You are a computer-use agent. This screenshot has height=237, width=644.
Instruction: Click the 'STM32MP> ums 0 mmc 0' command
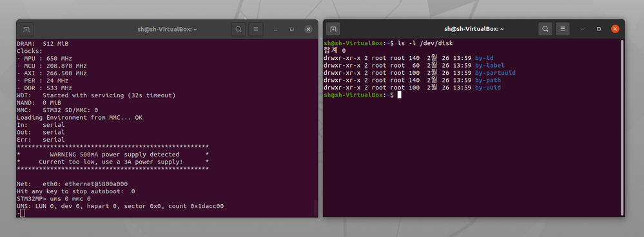click(54, 199)
